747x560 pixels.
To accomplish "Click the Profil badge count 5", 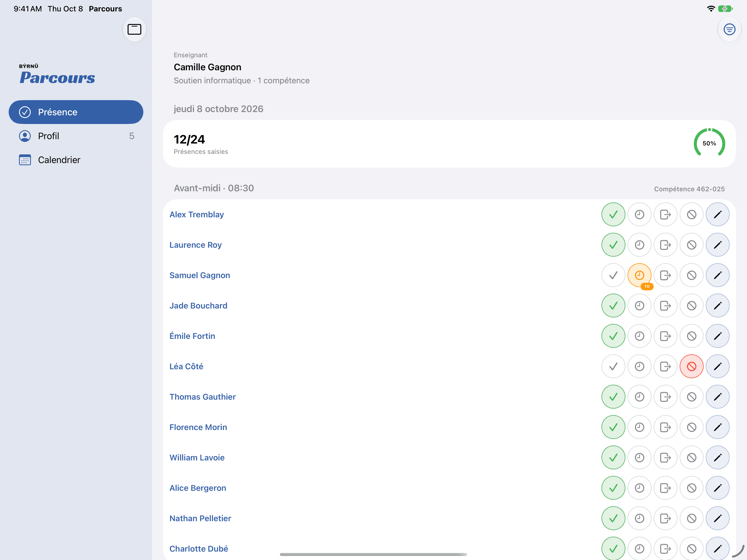I will click(x=132, y=136).
